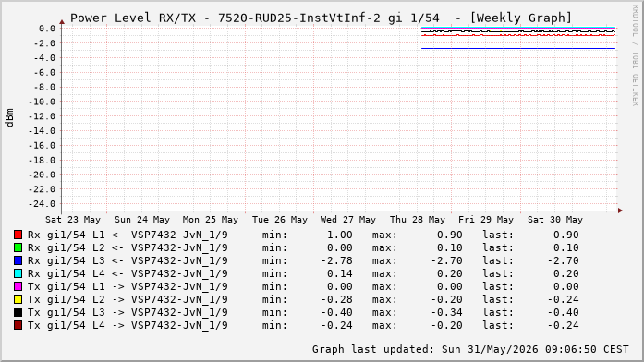Click the blue Rx L3 legend swatch
This screenshot has width=644, height=362.
[x=18, y=260]
